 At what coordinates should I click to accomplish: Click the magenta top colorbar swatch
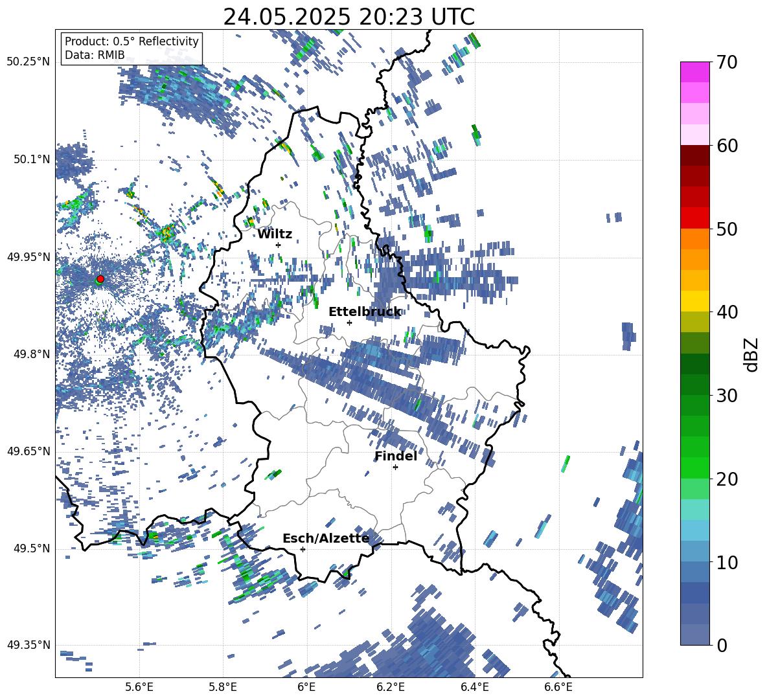[x=694, y=72]
